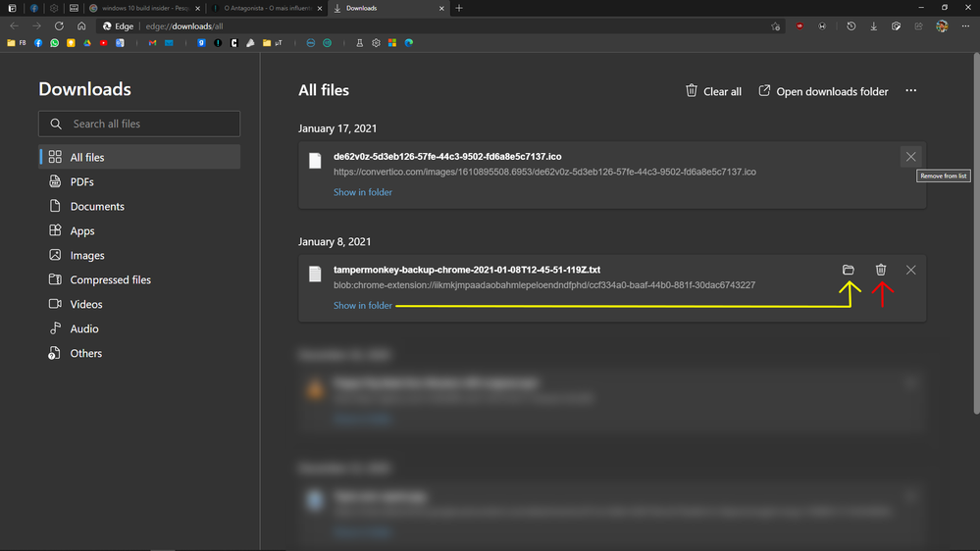Screen dimensions: 980x551
Task: Open the blue Mail envelope bookmark
Action: (x=169, y=43)
